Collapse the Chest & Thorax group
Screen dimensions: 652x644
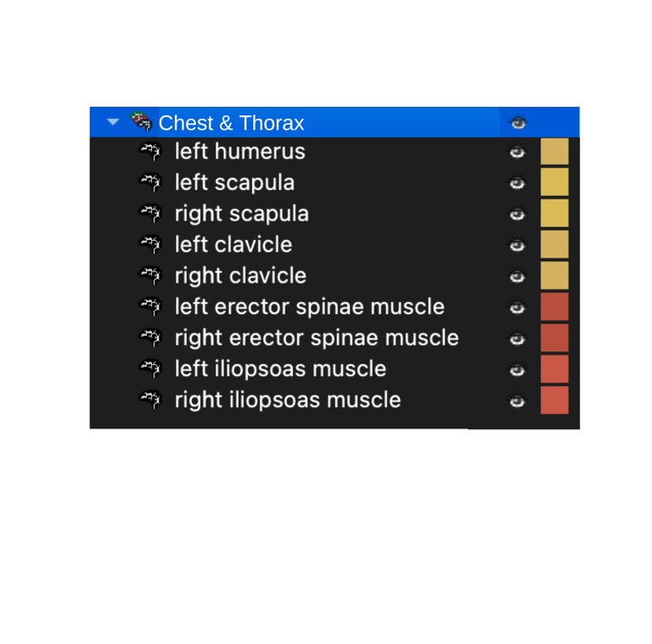tap(113, 122)
